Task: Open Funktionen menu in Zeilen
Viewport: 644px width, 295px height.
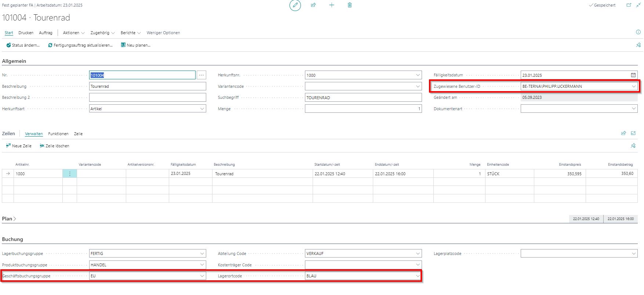Action: pyautogui.click(x=58, y=134)
